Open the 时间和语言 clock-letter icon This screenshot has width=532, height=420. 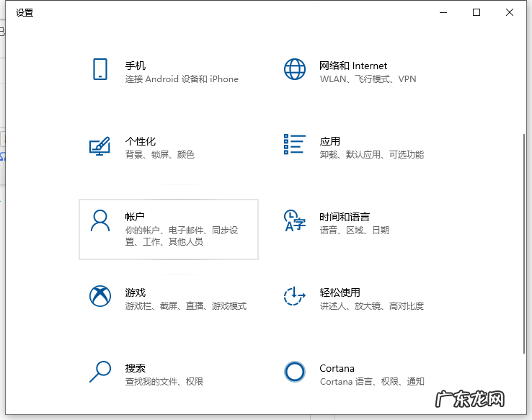pos(295,220)
